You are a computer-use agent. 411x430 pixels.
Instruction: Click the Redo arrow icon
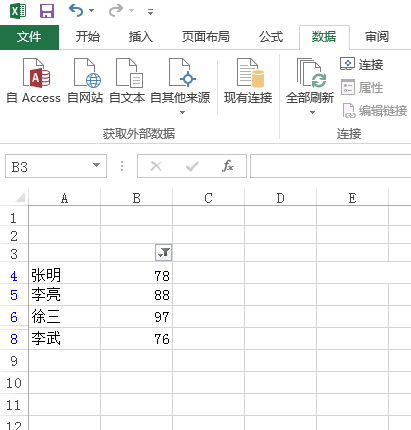pyautogui.click(x=116, y=10)
